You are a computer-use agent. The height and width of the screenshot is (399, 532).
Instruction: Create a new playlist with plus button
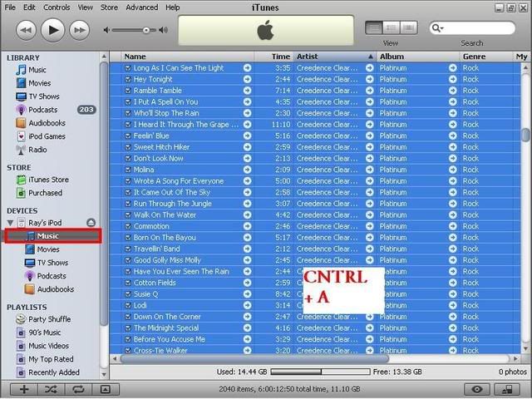(24, 390)
